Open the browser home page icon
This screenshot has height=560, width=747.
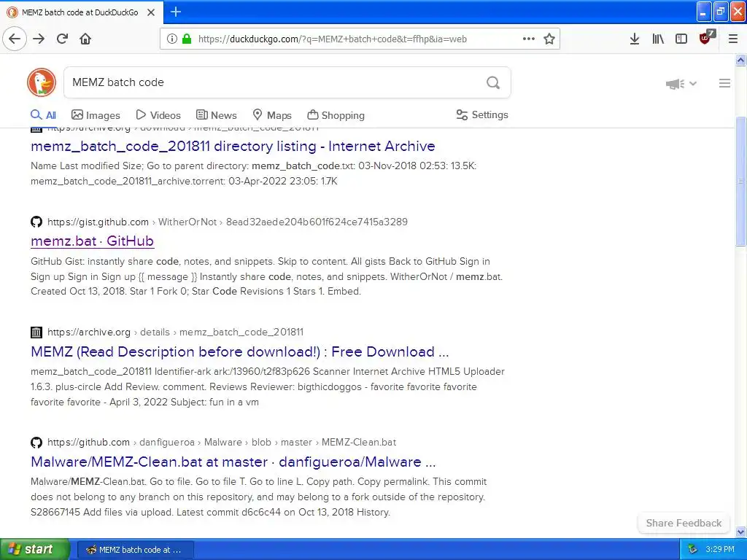85,39
